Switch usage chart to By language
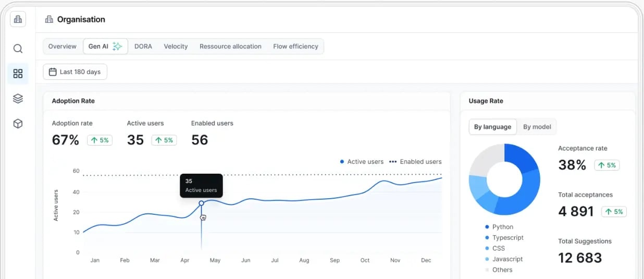This screenshot has width=644, height=279. (492, 127)
